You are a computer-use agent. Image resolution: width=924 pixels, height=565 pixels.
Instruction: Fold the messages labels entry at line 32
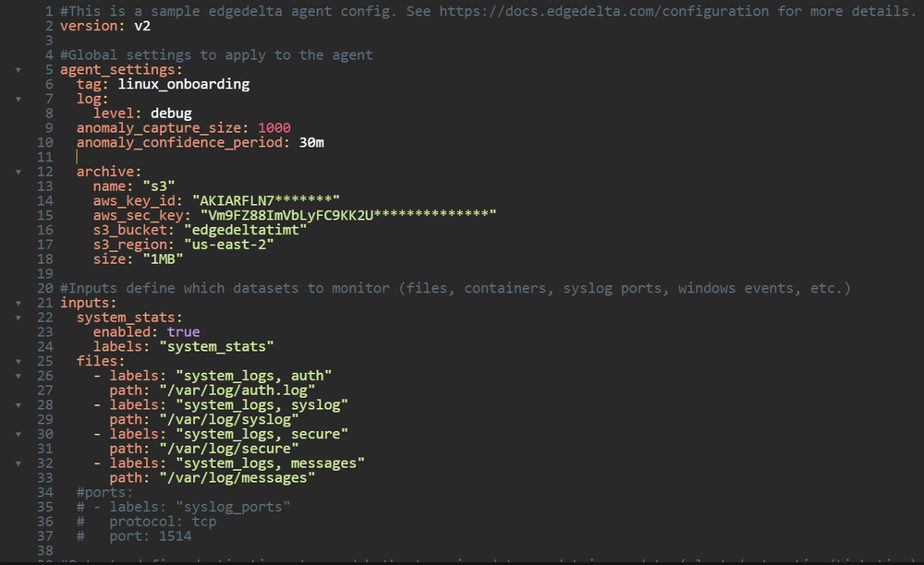click(x=18, y=463)
